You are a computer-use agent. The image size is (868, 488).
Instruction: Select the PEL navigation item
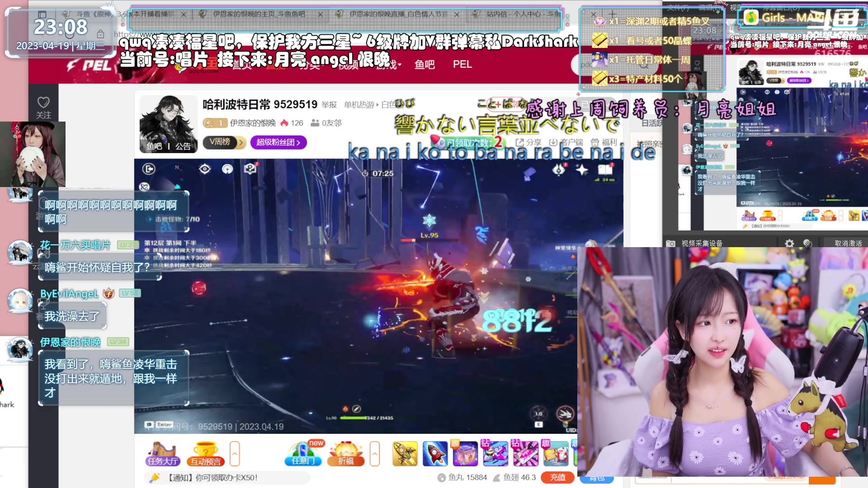coord(462,65)
